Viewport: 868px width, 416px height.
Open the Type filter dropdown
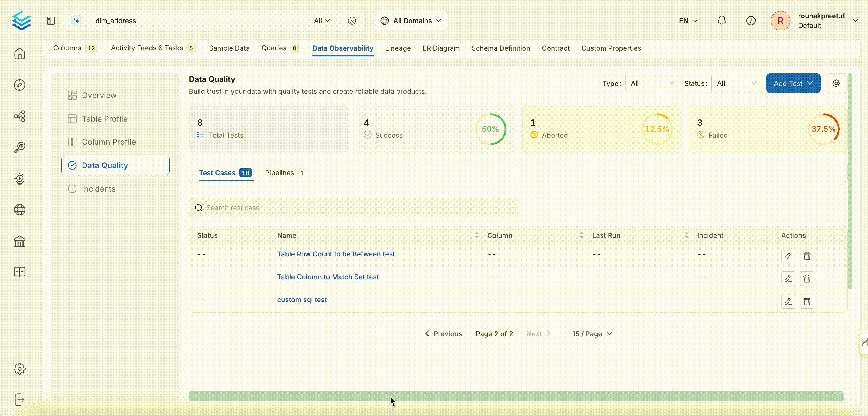[652, 83]
